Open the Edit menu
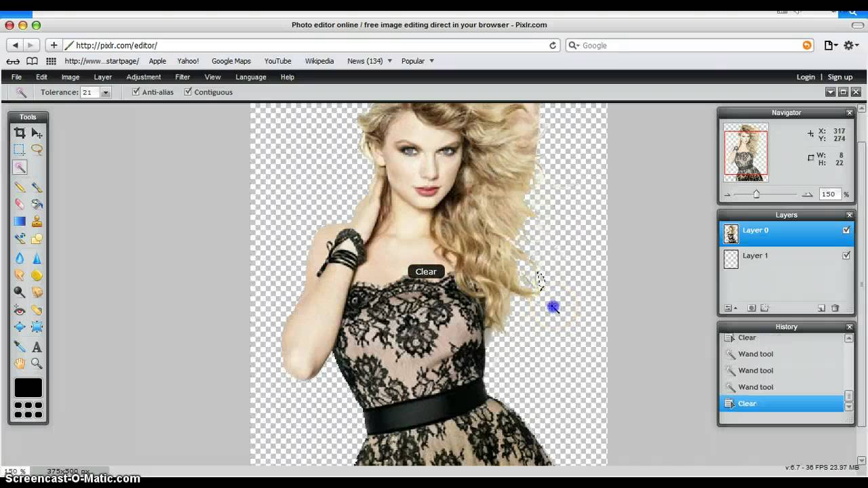Screen dimensions: 868x488 [41, 77]
